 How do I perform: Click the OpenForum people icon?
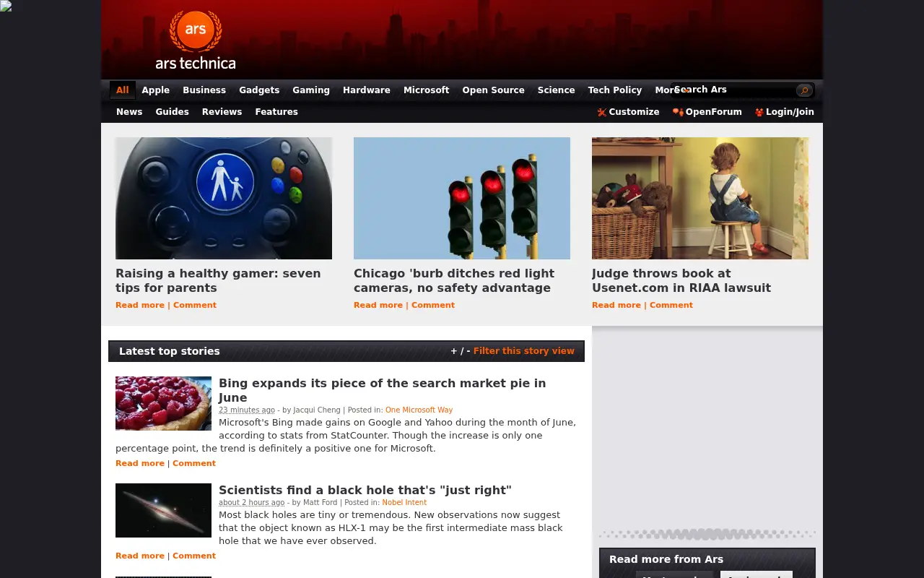click(678, 112)
